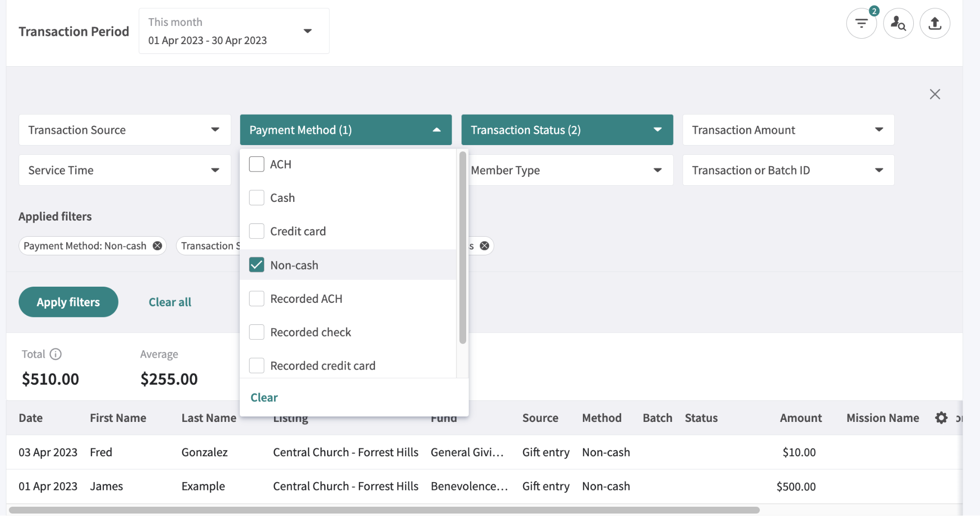
Task: Show Total info tooltip icon
Action: (56, 354)
